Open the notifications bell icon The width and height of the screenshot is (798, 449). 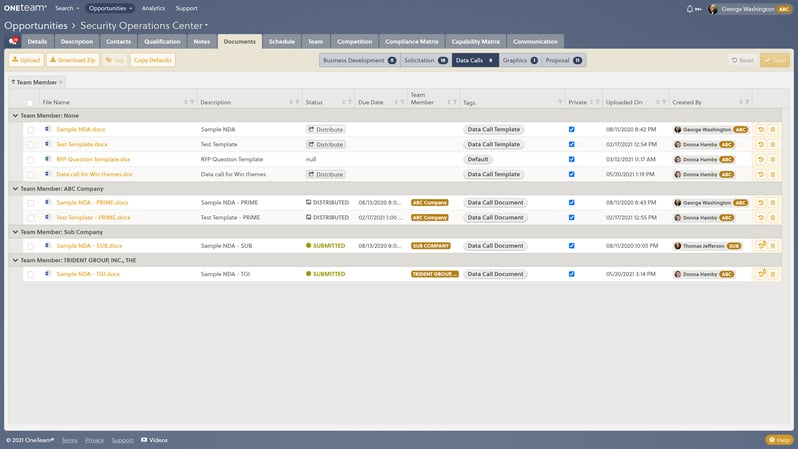[690, 9]
